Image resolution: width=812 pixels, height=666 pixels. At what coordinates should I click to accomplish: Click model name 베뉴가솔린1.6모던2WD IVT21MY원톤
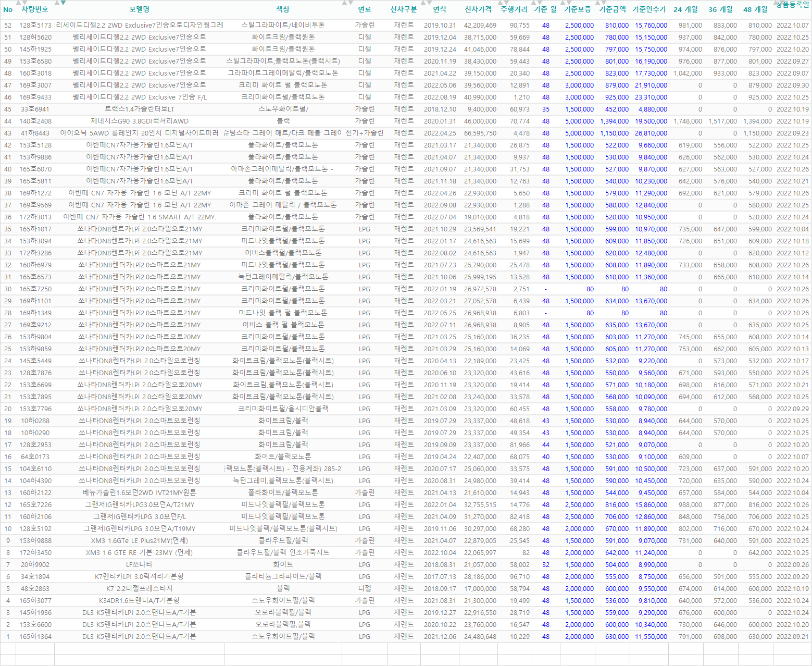pyautogui.click(x=140, y=493)
